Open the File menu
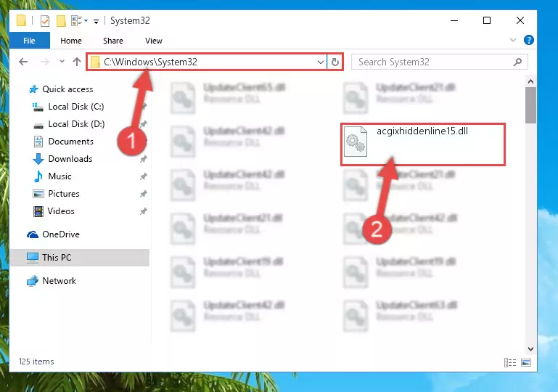This screenshot has height=392, width=558. 29,41
